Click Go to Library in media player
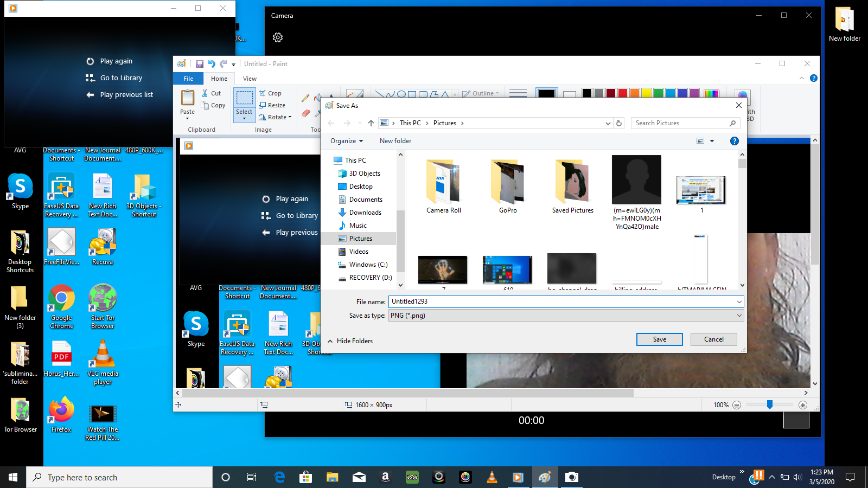 coord(114,78)
